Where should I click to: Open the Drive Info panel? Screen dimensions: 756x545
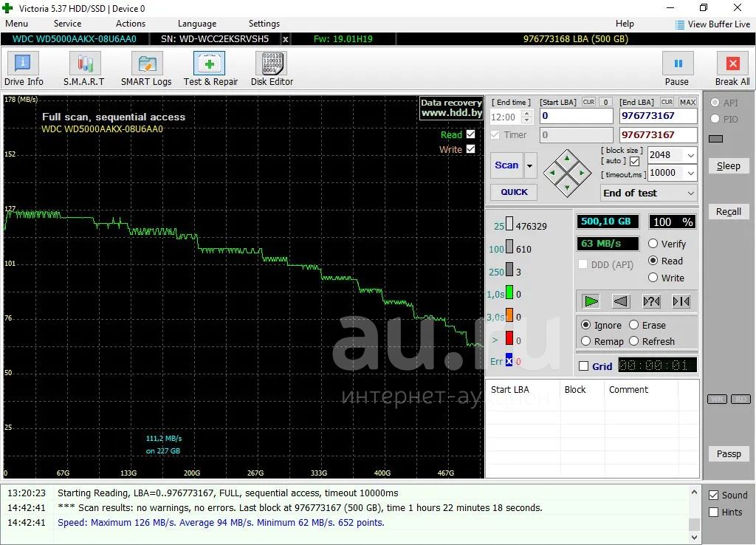[x=24, y=69]
